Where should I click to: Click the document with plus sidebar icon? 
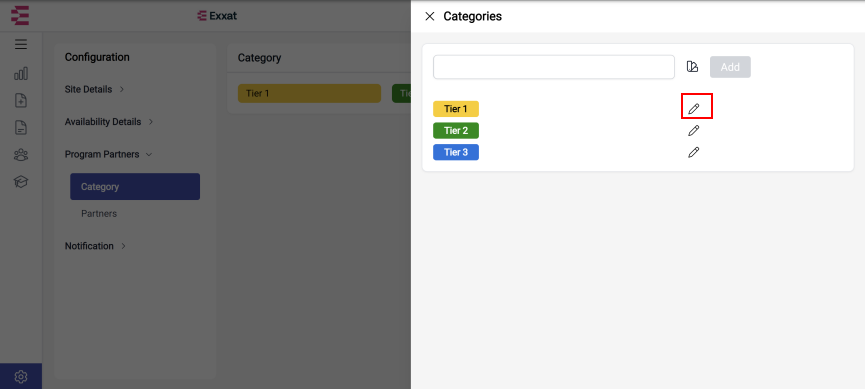pos(21,101)
